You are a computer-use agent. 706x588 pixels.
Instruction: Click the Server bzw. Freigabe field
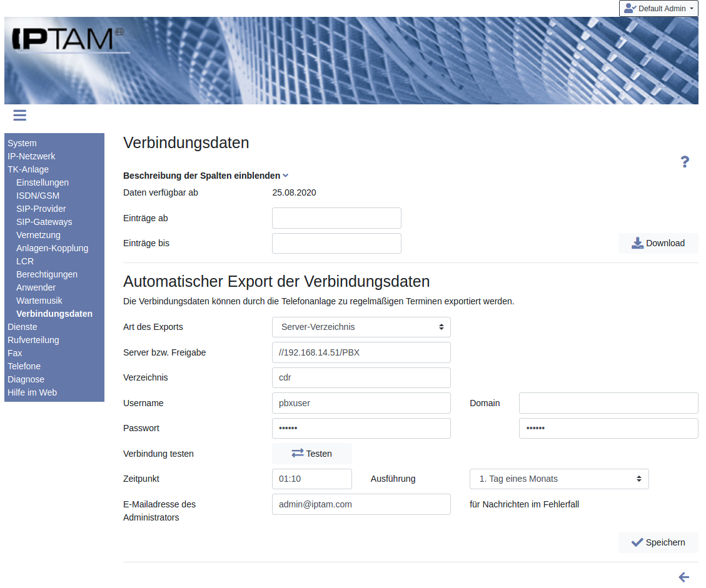tap(361, 352)
